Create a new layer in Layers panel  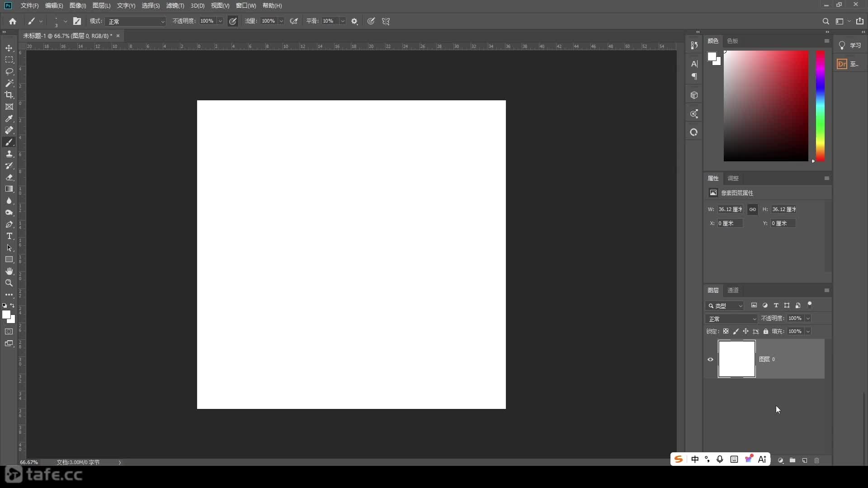tap(805, 460)
